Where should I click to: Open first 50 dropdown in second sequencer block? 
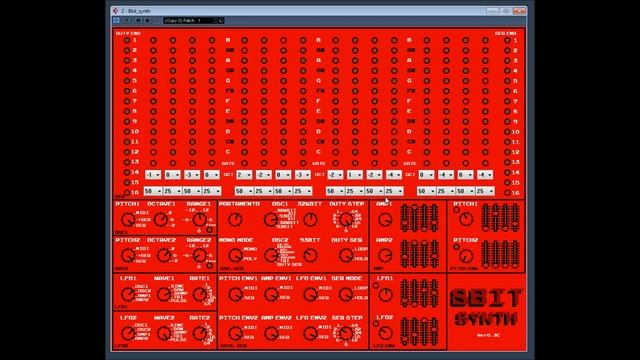coord(244,191)
